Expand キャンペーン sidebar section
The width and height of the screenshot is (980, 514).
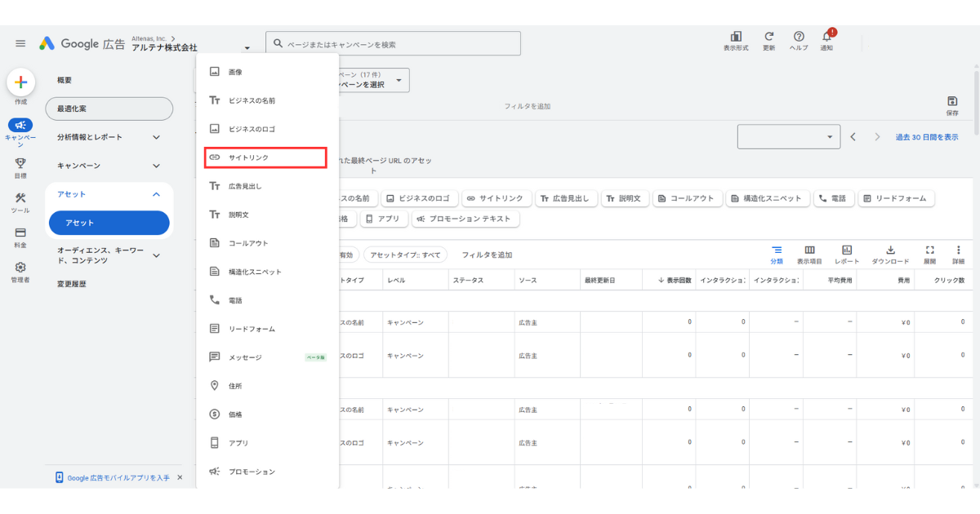click(x=109, y=166)
